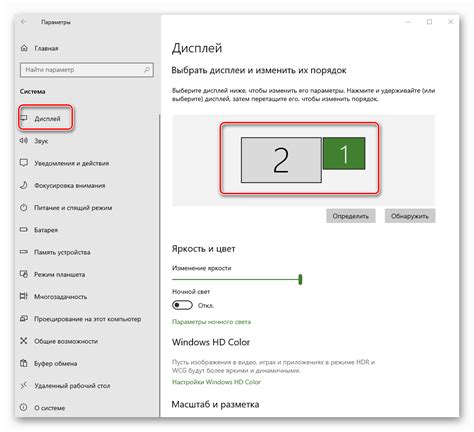Click the Windows HD Color heading
The width and height of the screenshot is (474, 432).
(211, 342)
